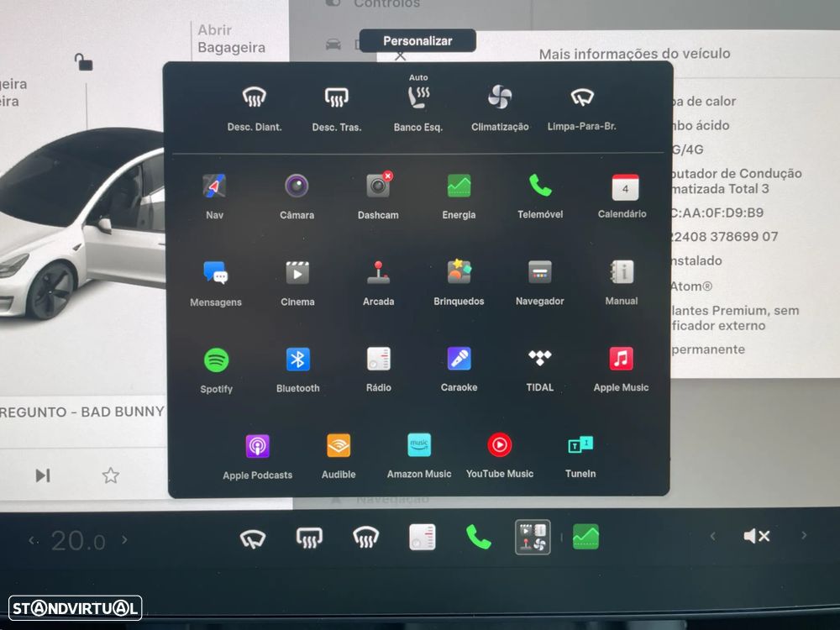Launch Spotify
This screenshot has width=840, height=630.
[x=217, y=370]
